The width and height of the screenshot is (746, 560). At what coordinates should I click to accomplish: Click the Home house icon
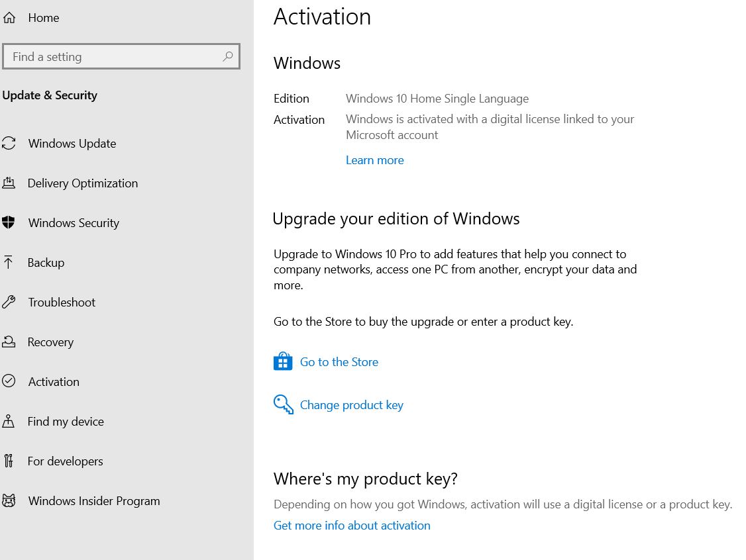[x=9, y=18]
